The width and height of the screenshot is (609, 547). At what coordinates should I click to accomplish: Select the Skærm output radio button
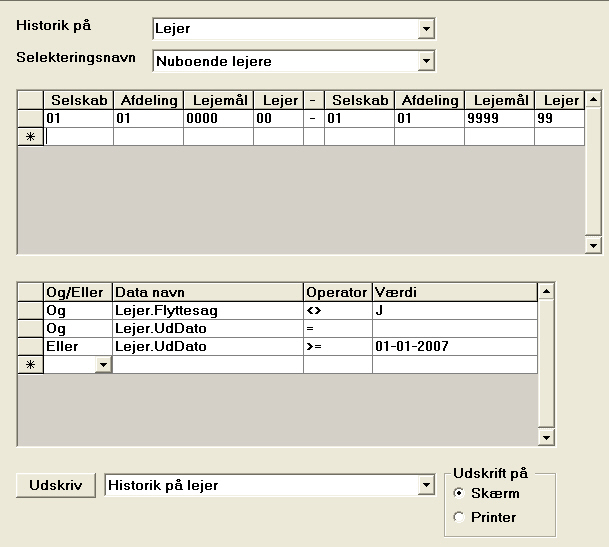460,494
